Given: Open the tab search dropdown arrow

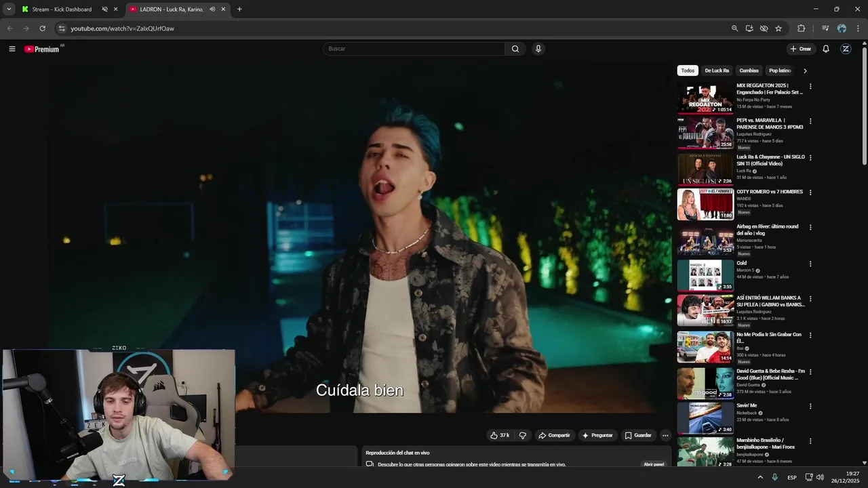Looking at the screenshot, I should [9, 9].
